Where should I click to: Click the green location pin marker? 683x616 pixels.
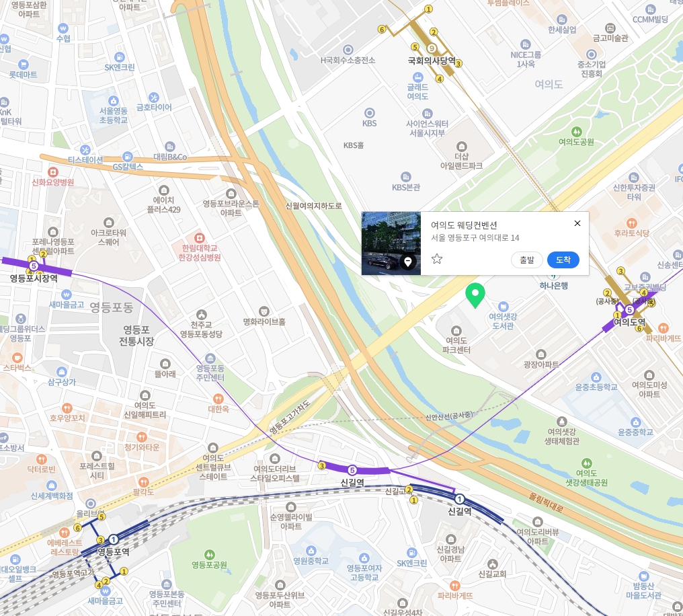[475, 295]
